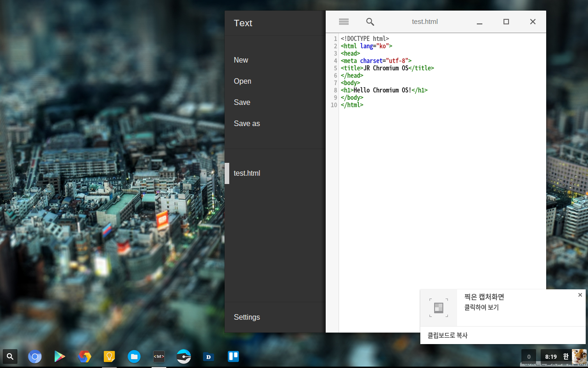Click the Text editor icon on the shelf
This screenshot has height=368, width=588.
coord(159,356)
